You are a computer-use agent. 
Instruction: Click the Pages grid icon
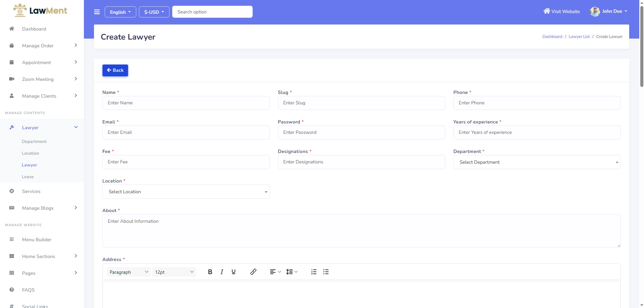tap(12, 273)
